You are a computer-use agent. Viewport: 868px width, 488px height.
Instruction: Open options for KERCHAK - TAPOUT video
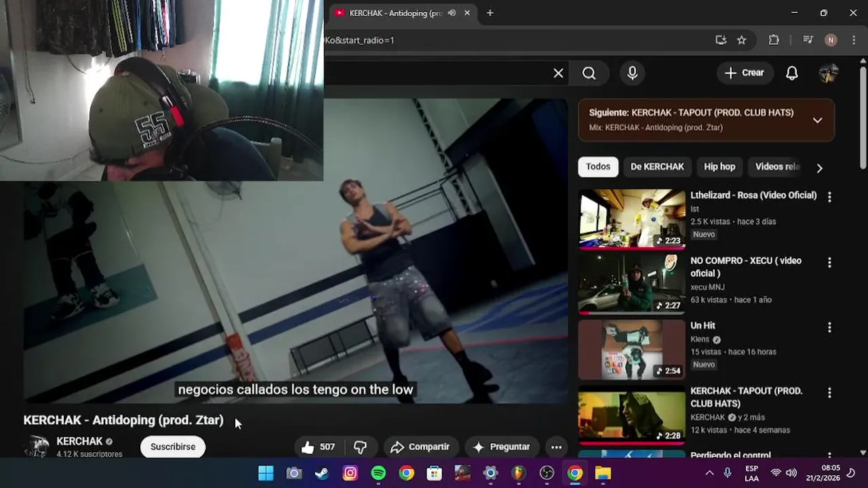(x=829, y=392)
